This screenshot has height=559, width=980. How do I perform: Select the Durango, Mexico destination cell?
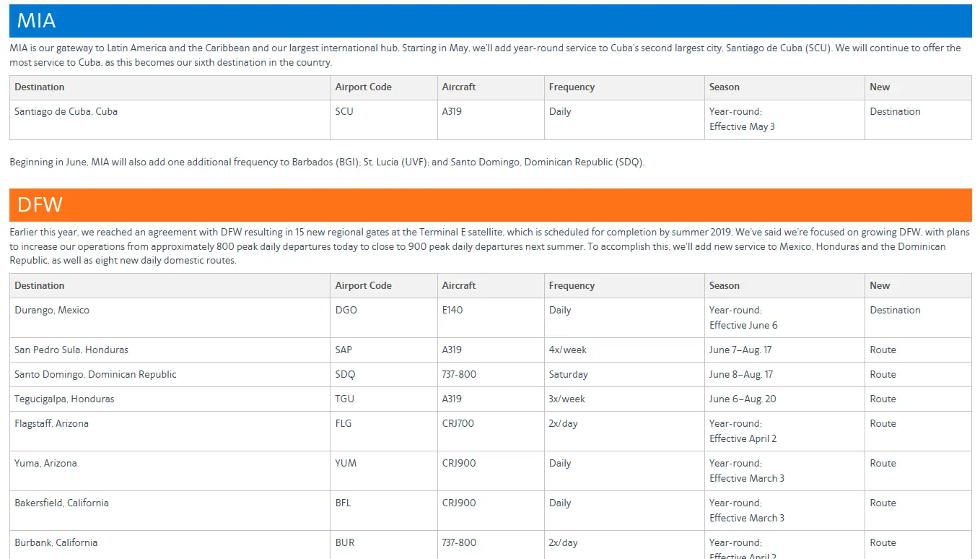click(52, 311)
